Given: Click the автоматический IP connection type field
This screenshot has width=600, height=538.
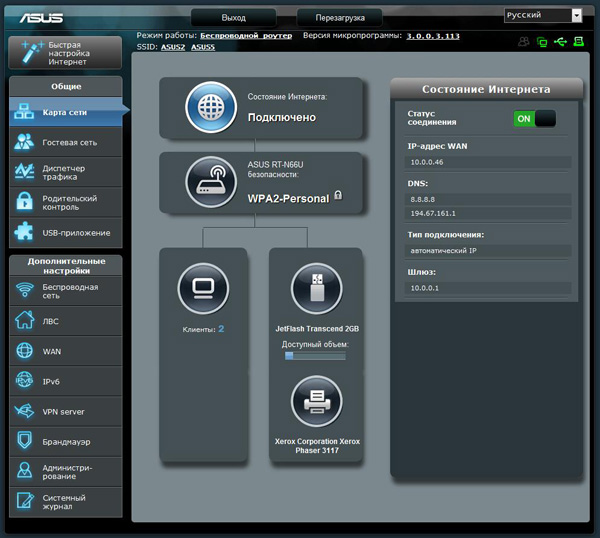Looking at the screenshot, I should click(488, 251).
